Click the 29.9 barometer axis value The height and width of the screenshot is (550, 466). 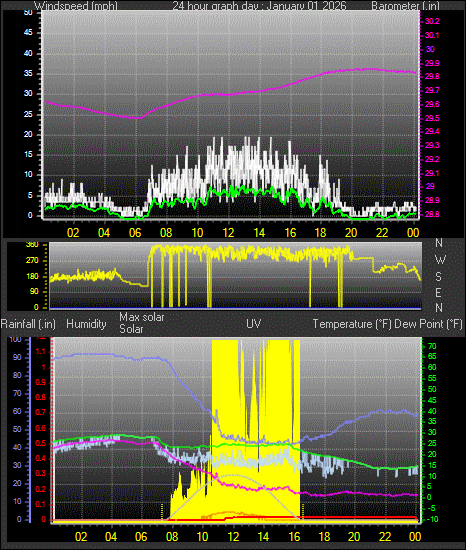pos(432,63)
